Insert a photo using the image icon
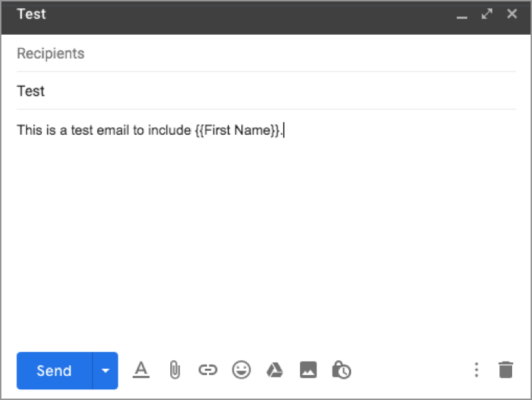 pyautogui.click(x=308, y=370)
